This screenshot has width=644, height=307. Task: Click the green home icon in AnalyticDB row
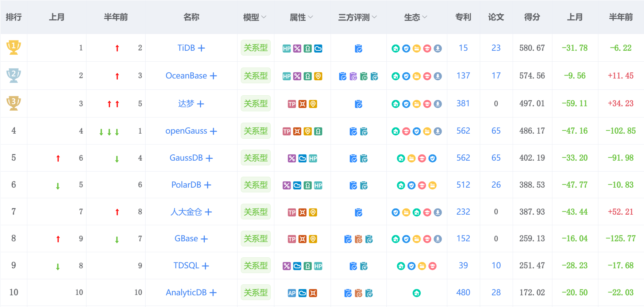pos(417,293)
